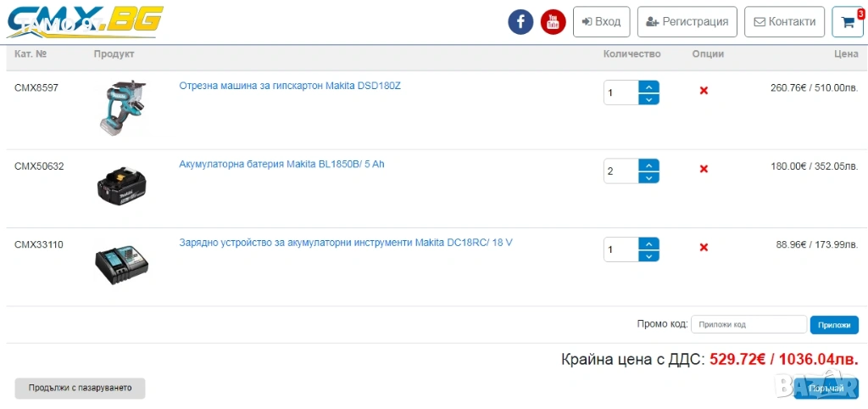Click quantity field for Makita BL1850B battery

[621, 171]
